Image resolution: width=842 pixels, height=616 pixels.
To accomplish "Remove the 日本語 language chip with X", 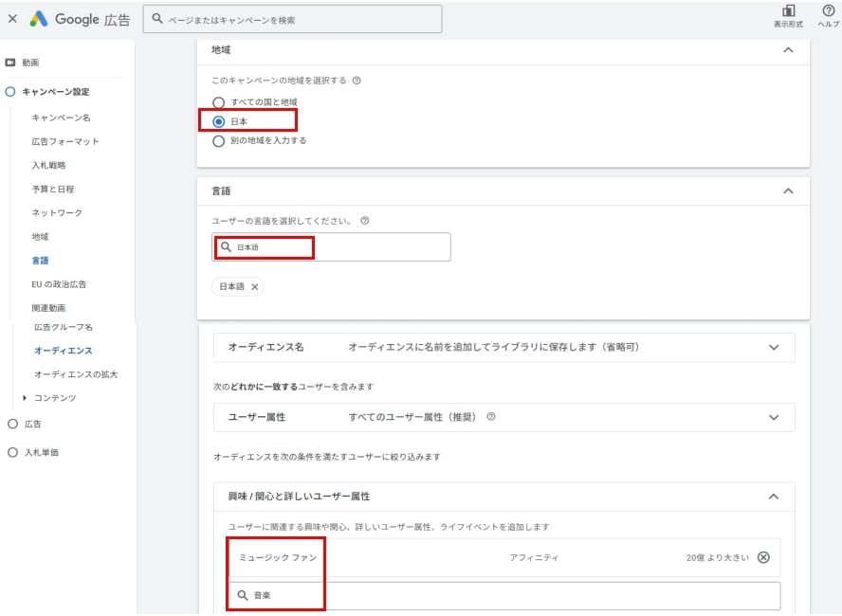I will pos(254,286).
